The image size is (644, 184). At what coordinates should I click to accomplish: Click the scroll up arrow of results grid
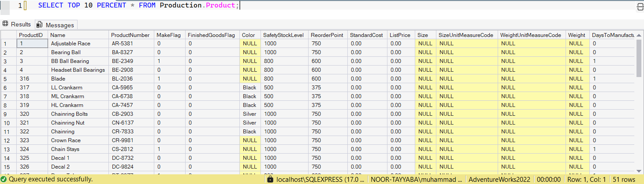(639, 36)
